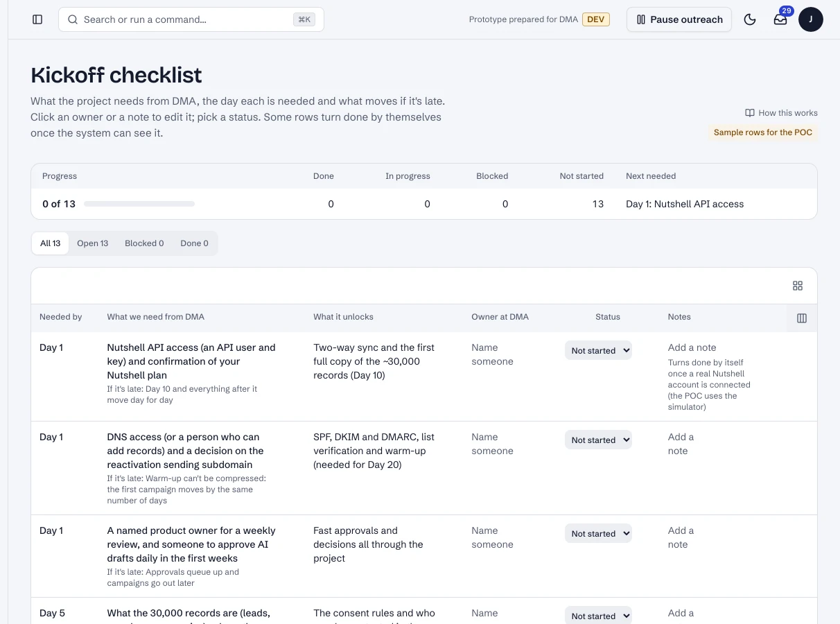Click SPF, DKIM and DMARC unlocks cell
Viewport: 840px width, 624px height.
coord(374,451)
